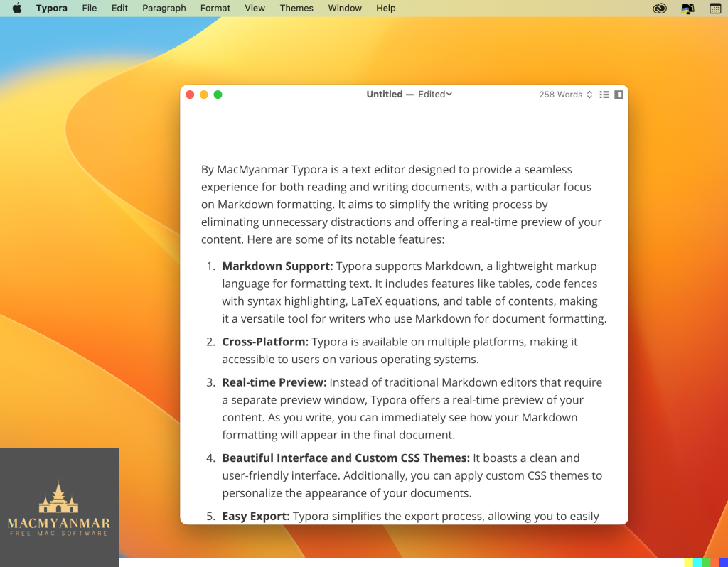Open the Help menu
Image resolution: width=728 pixels, height=567 pixels.
click(385, 8)
